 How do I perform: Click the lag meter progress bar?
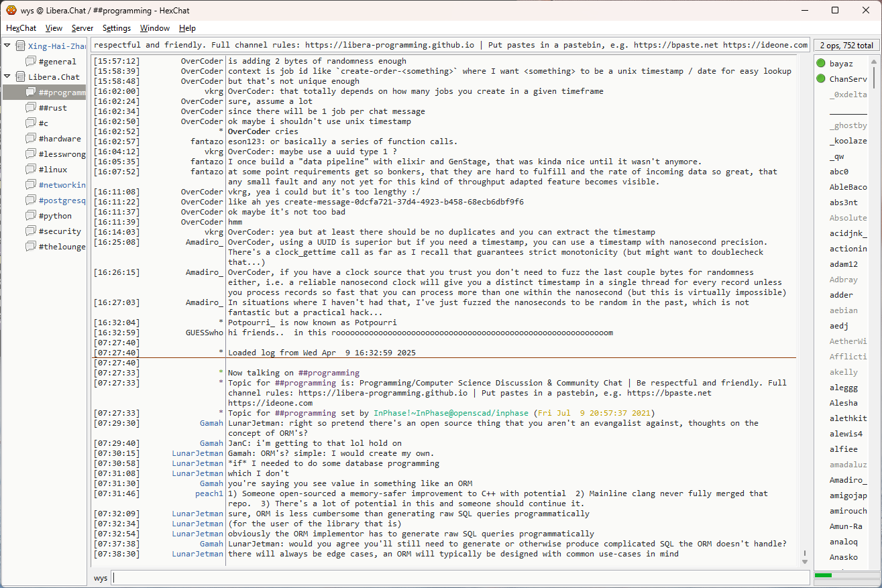[x=845, y=575]
